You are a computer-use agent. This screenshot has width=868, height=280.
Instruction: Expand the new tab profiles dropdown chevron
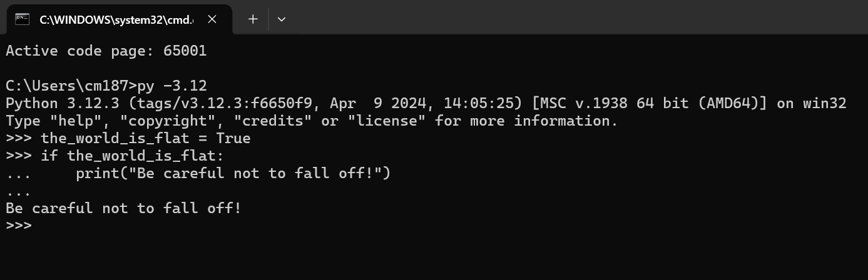(282, 19)
